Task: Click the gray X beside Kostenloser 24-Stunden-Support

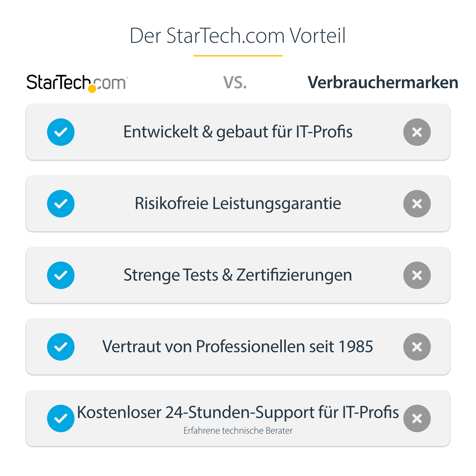Action: coord(417,418)
